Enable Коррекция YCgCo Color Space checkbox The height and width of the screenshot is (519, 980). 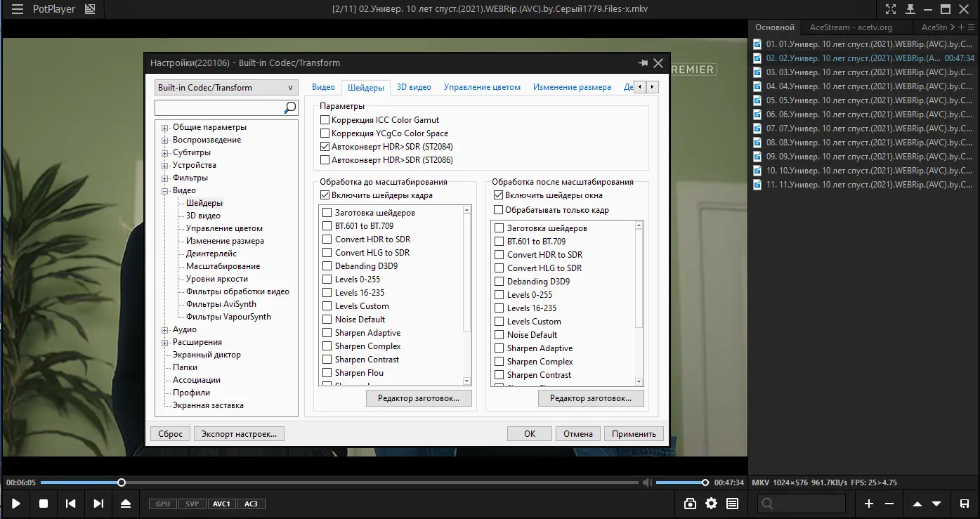pyautogui.click(x=325, y=133)
